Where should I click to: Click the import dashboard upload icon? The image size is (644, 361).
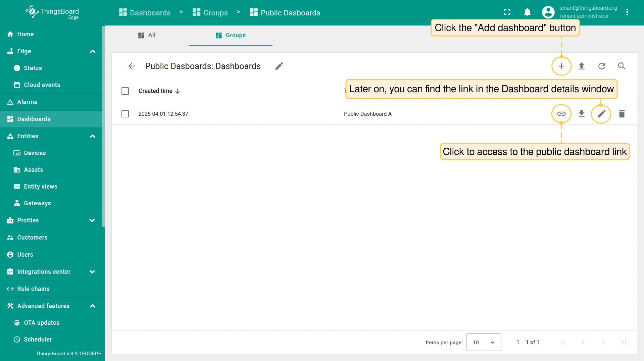point(582,66)
